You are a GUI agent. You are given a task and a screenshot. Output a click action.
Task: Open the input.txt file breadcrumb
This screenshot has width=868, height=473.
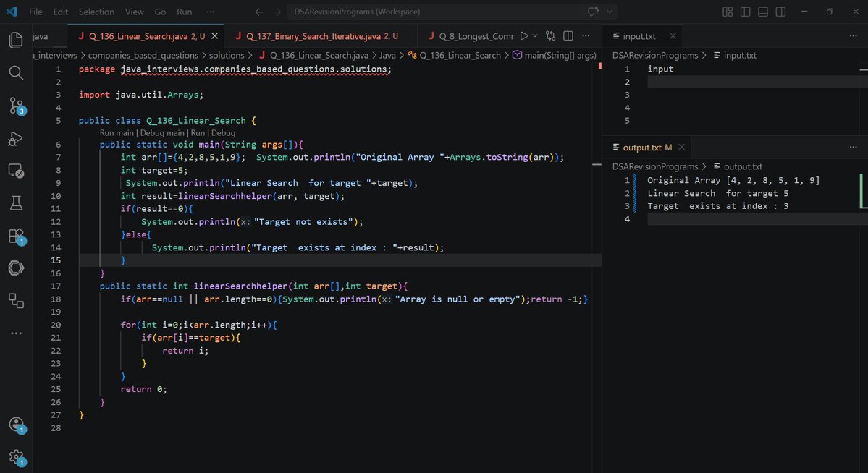735,55
